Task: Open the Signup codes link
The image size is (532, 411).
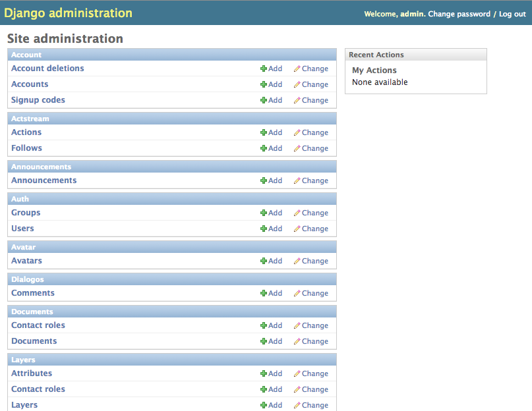Action: (x=38, y=100)
